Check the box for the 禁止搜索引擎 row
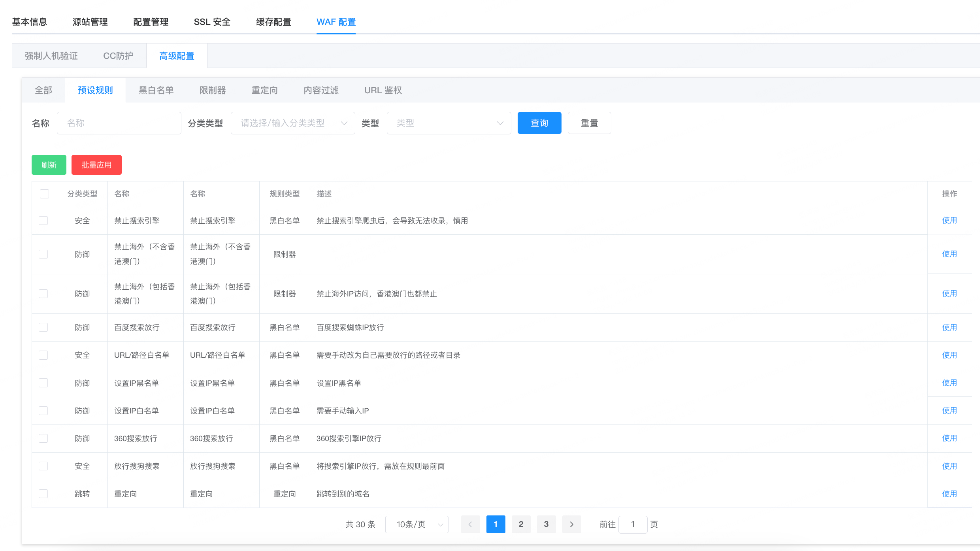The height and width of the screenshot is (551, 980). click(43, 221)
